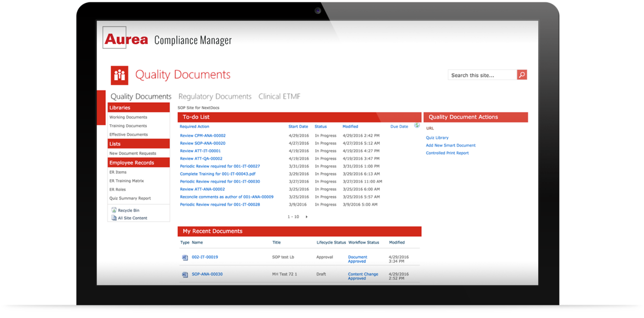Switch to Quality Documents tab
The width and height of the screenshot is (644, 318).
coord(141,97)
